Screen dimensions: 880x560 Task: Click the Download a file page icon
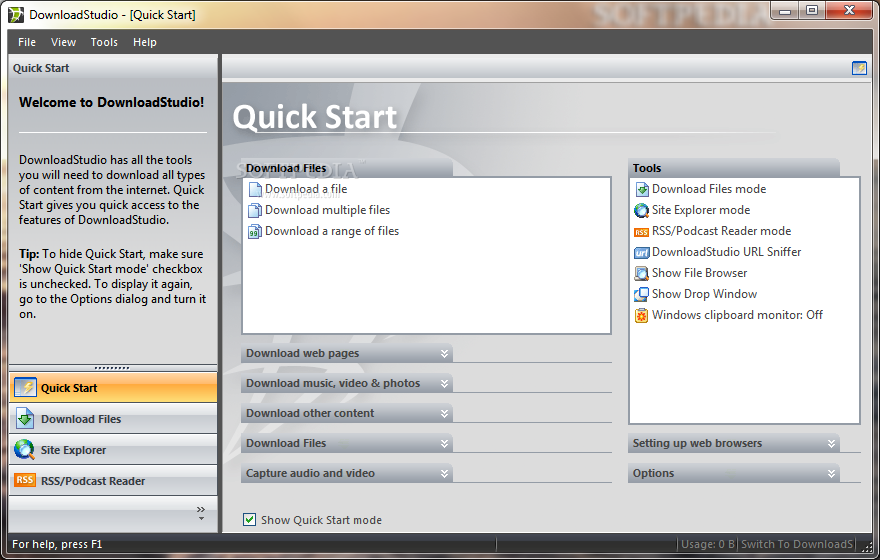coord(255,190)
